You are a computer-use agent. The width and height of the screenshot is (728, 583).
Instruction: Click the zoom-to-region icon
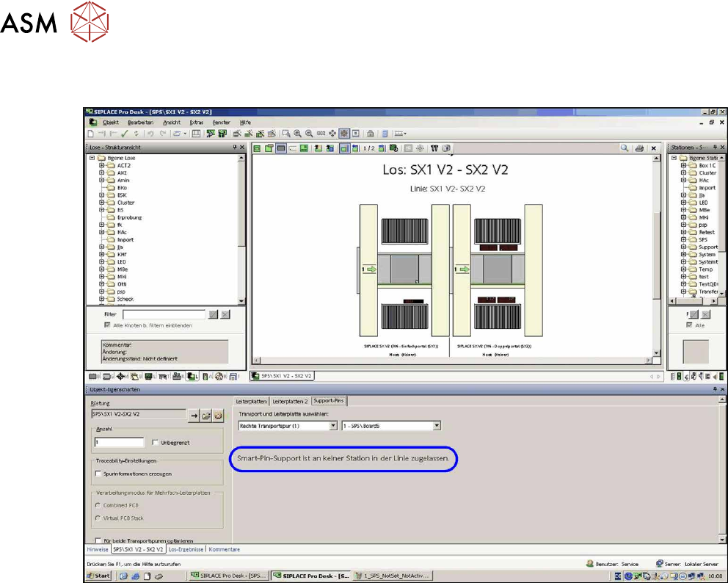point(286,134)
